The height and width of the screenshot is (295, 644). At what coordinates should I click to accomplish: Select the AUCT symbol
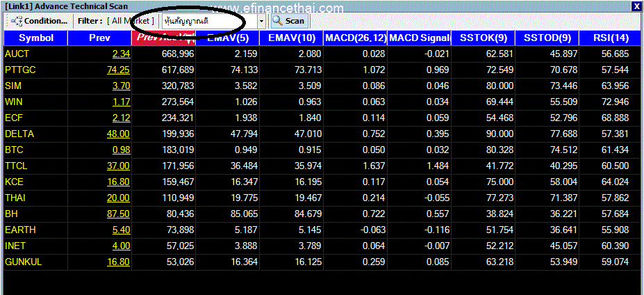click(x=17, y=54)
